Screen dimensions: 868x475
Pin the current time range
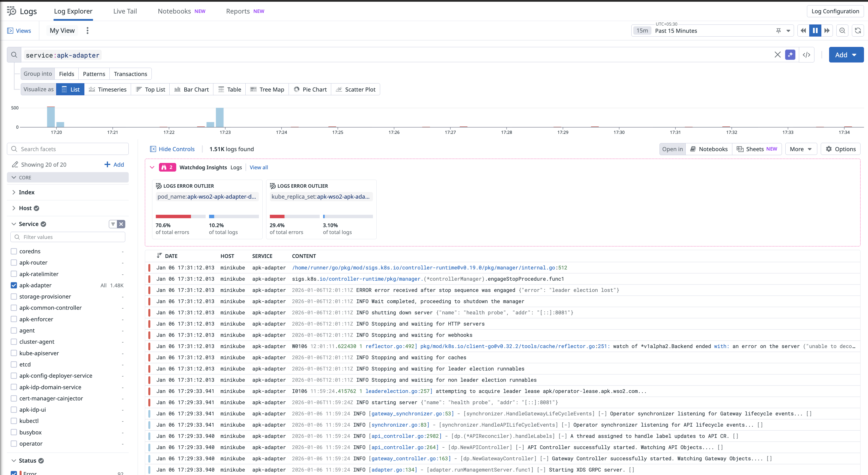tap(778, 31)
